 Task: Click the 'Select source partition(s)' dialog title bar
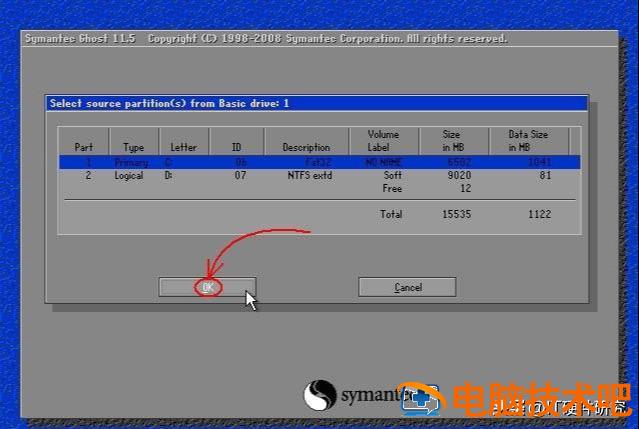click(317, 103)
